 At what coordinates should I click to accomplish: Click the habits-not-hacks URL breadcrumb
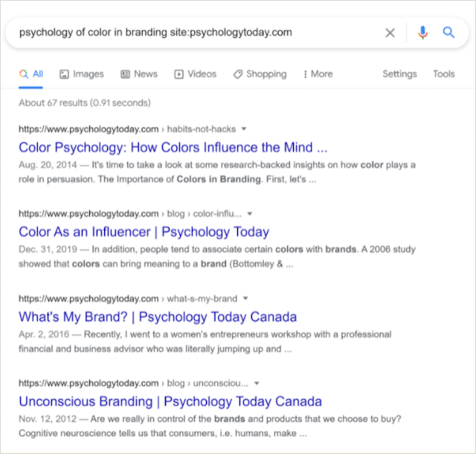pyautogui.click(x=202, y=129)
